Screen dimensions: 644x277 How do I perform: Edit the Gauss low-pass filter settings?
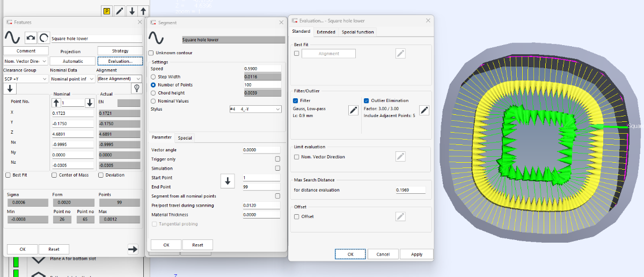coord(353,110)
